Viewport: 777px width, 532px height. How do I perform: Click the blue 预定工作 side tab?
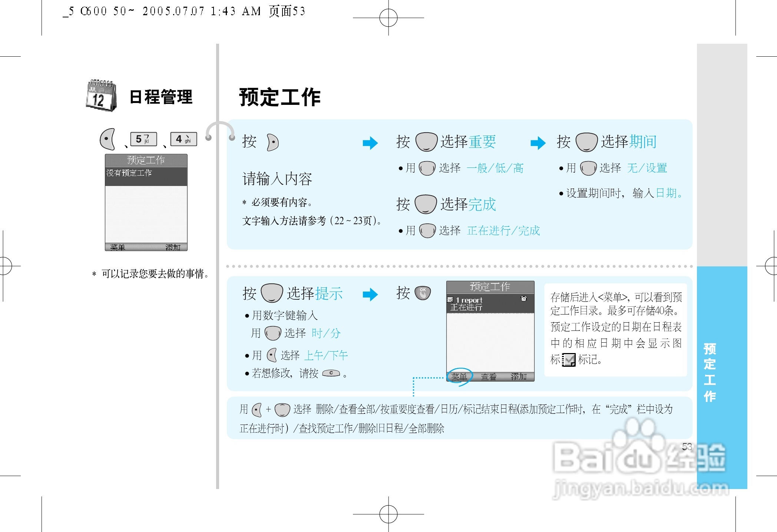point(710,372)
